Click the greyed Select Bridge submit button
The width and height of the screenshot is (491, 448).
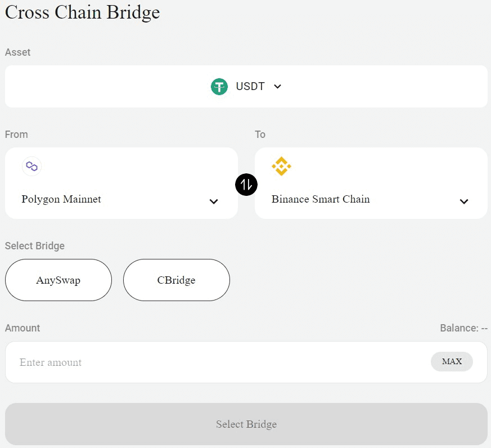point(246,424)
